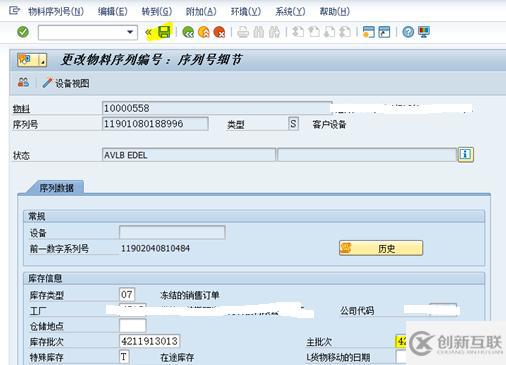Open the 系统(Y) menu
The width and height of the screenshot is (506, 365).
click(290, 12)
